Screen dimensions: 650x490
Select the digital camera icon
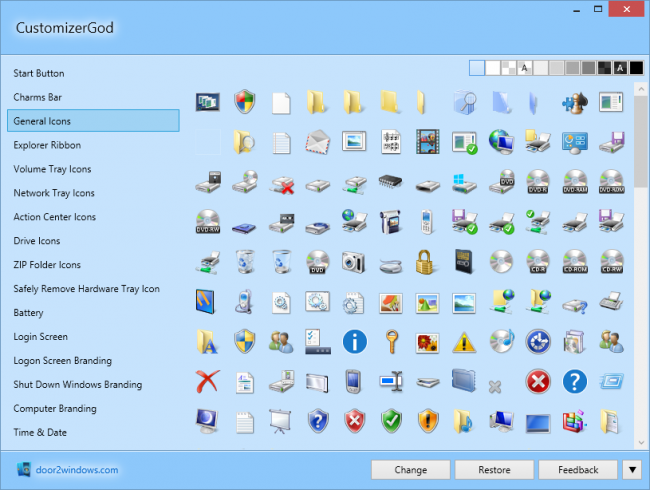[x=354, y=262]
